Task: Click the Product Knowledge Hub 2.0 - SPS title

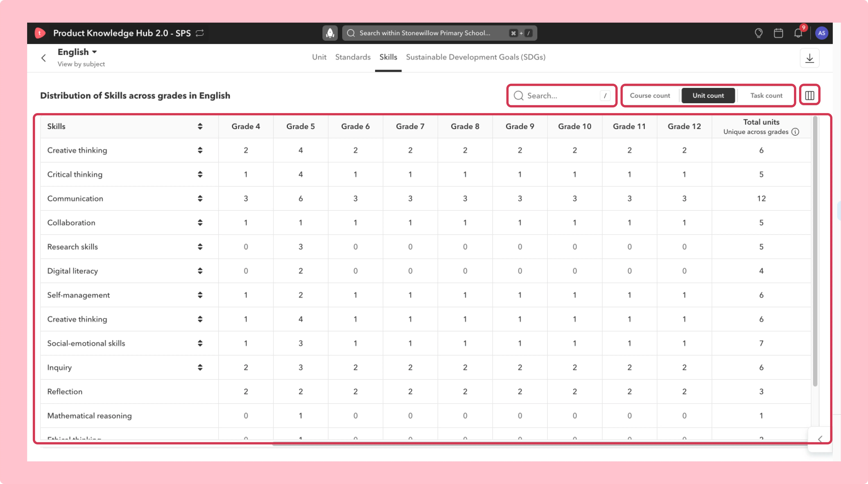Action: point(122,33)
